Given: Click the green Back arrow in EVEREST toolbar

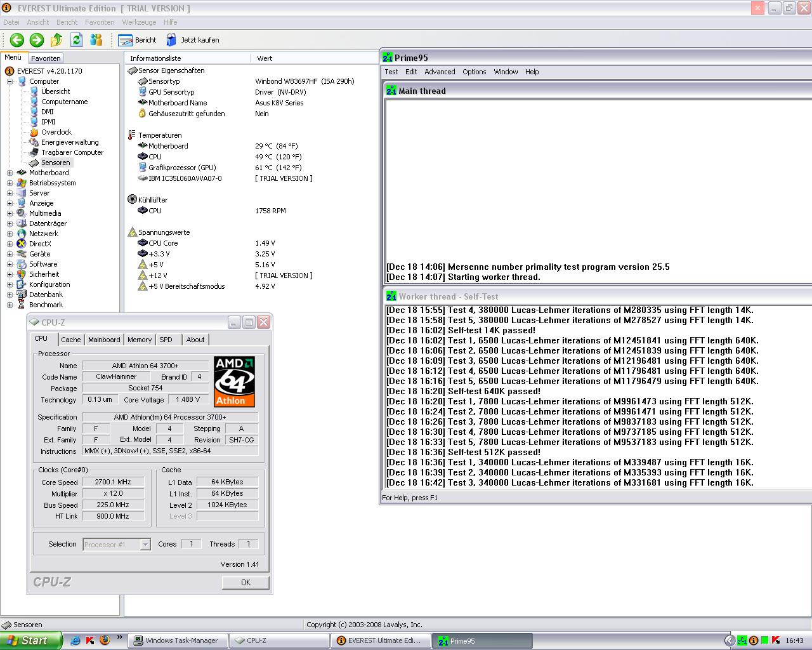Looking at the screenshot, I should click(16, 40).
